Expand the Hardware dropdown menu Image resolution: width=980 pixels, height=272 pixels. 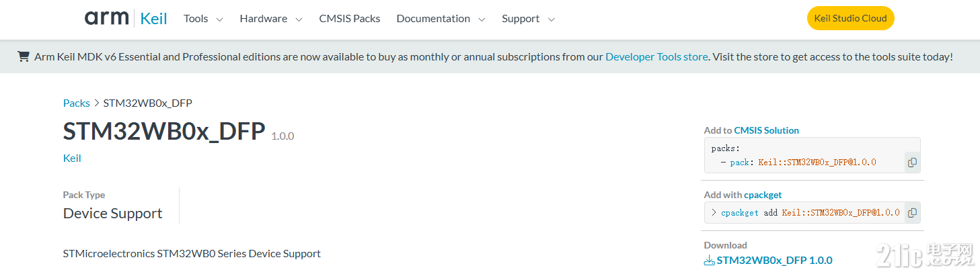coord(271,19)
